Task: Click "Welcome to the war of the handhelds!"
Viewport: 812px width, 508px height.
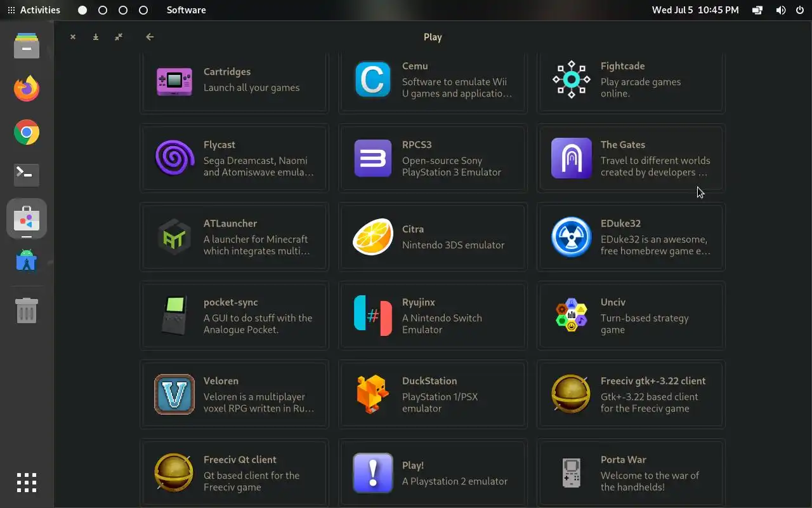Action: tap(650, 481)
